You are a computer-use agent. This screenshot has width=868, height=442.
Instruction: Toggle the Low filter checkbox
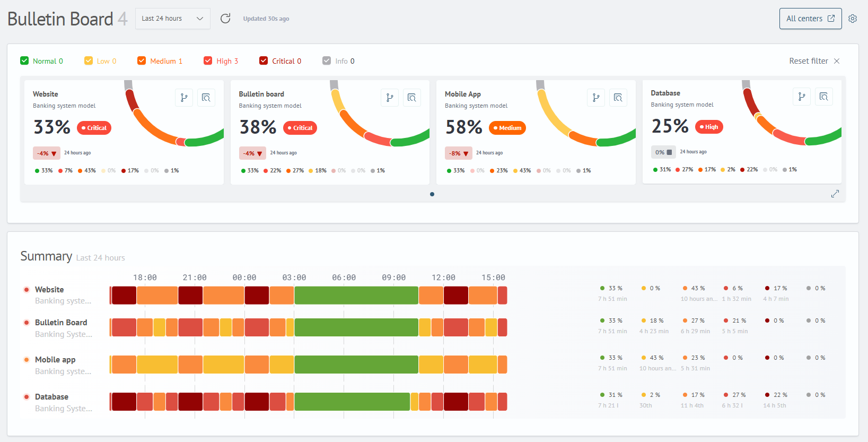pos(89,60)
